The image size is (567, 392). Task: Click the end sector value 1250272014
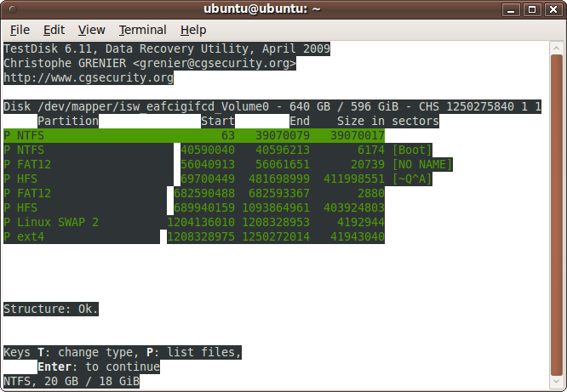pos(276,236)
